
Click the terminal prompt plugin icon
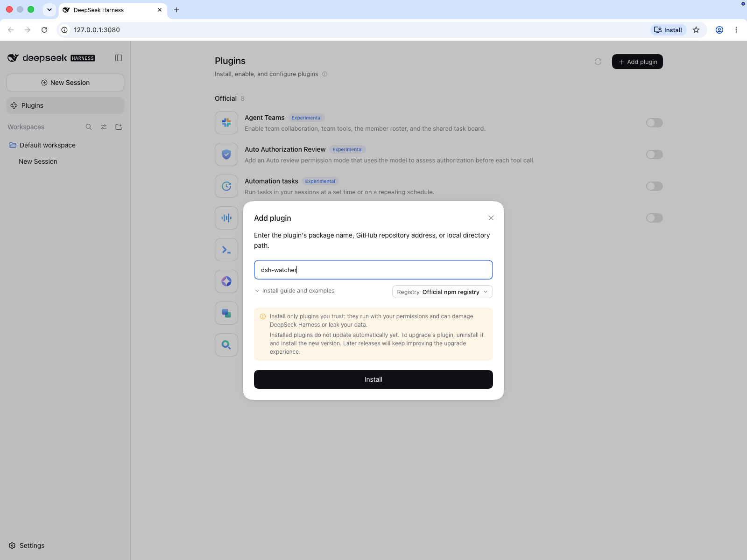point(226,250)
